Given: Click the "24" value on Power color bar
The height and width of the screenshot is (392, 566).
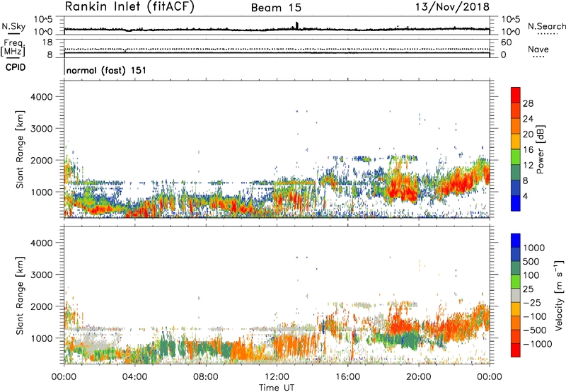Looking at the screenshot, I should tap(528, 119).
